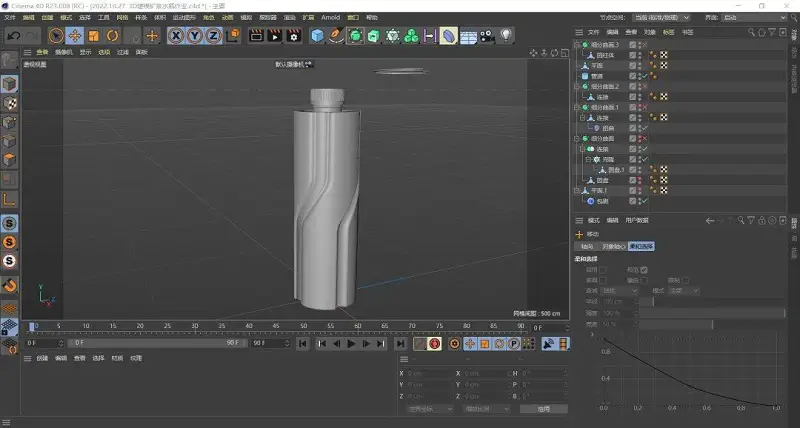This screenshot has height=428, width=800.
Task: Click frame 30 on the timeline ruler
Action: pos(194,326)
